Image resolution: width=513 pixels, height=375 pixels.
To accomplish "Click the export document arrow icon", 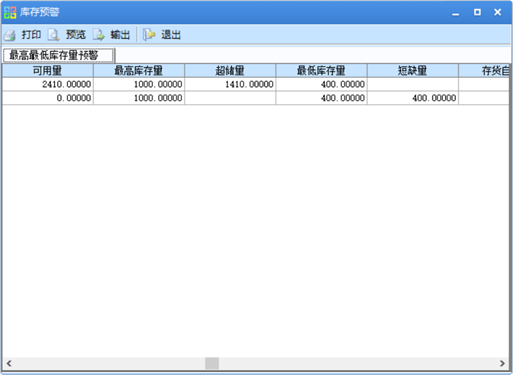I will coord(99,35).
